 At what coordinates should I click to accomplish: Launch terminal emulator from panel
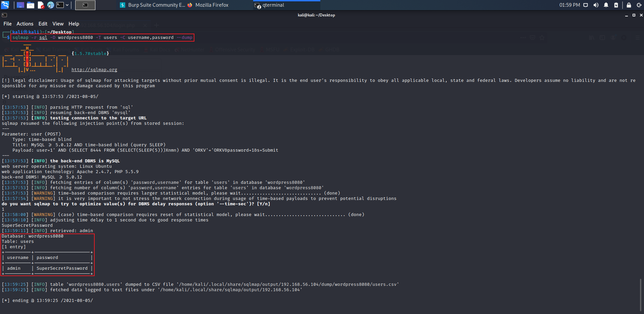click(60, 5)
